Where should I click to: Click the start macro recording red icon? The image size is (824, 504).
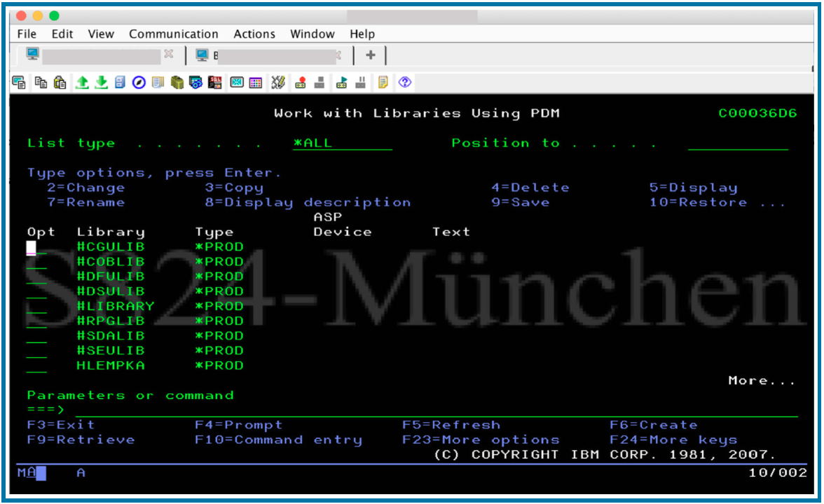301,83
